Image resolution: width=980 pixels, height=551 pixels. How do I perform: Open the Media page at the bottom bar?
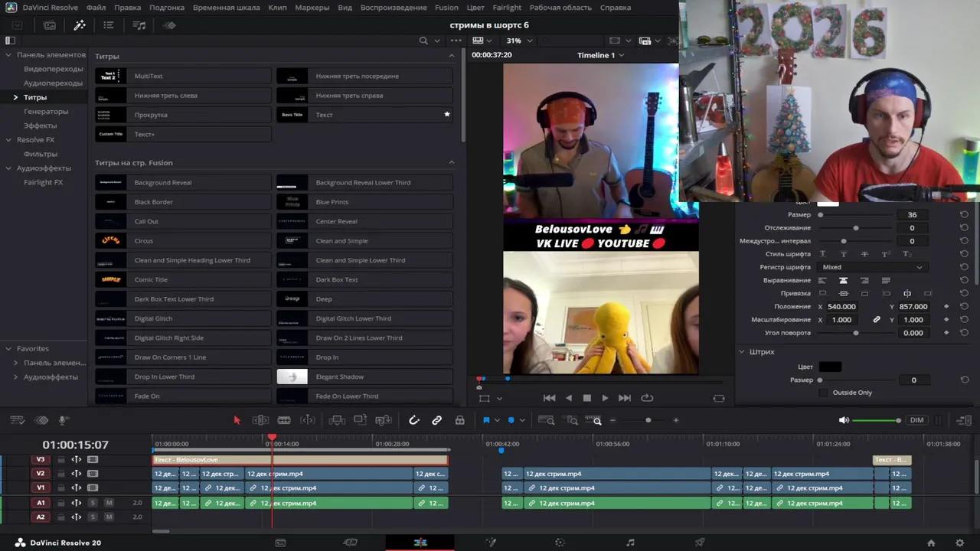click(280, 543)
